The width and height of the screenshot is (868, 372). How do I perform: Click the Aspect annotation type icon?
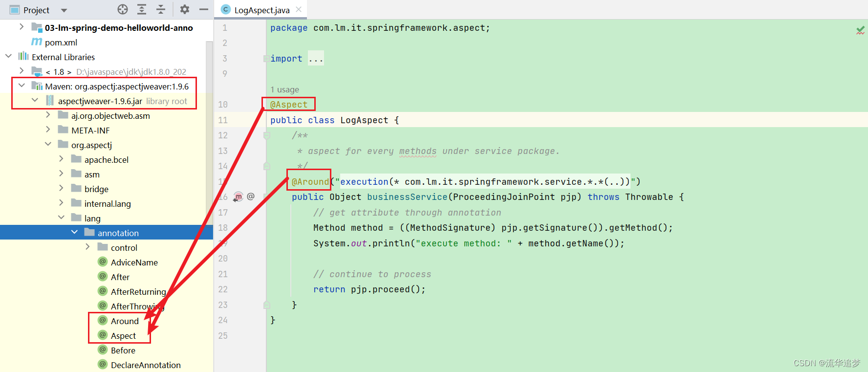103,335
